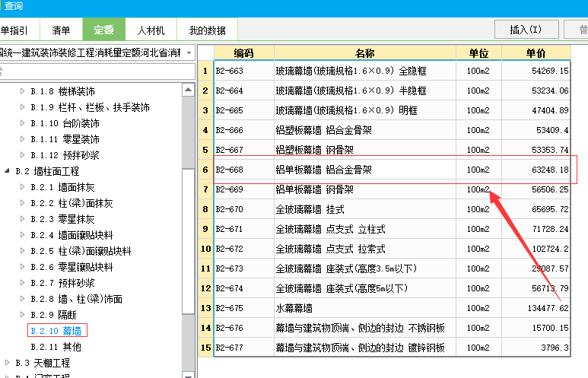The width and height of the screenshot is (588, 378).
Task: Click price cell 15700.15
Action: coord(536,328)
